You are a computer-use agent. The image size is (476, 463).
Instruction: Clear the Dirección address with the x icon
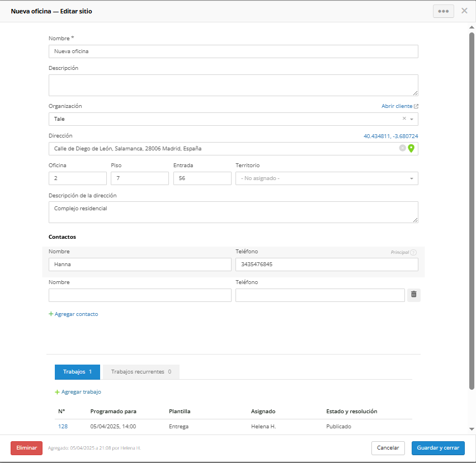pyautogui.click(x=402, y=148)
